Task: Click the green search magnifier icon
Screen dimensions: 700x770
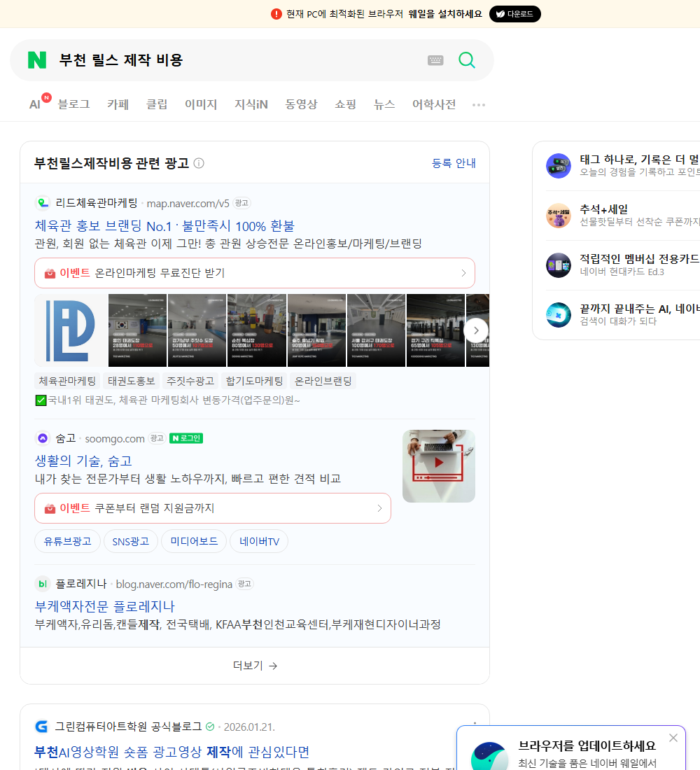Action: click(467, 60)
